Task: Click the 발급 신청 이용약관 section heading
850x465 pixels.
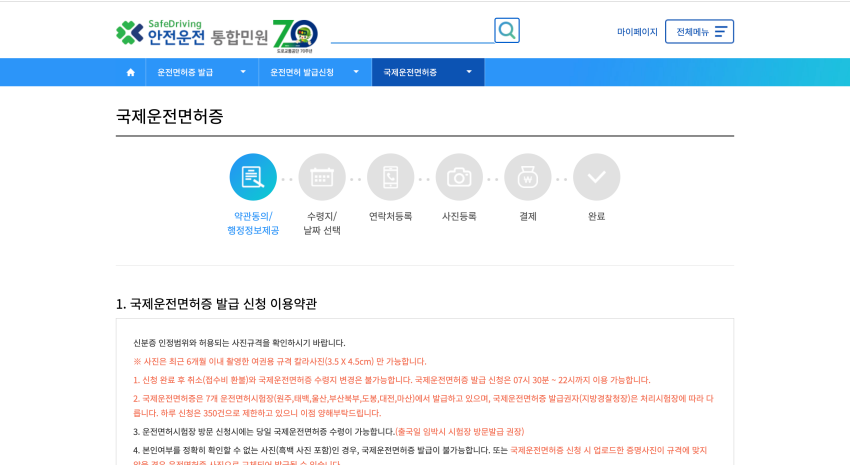Action: point(216,303)
